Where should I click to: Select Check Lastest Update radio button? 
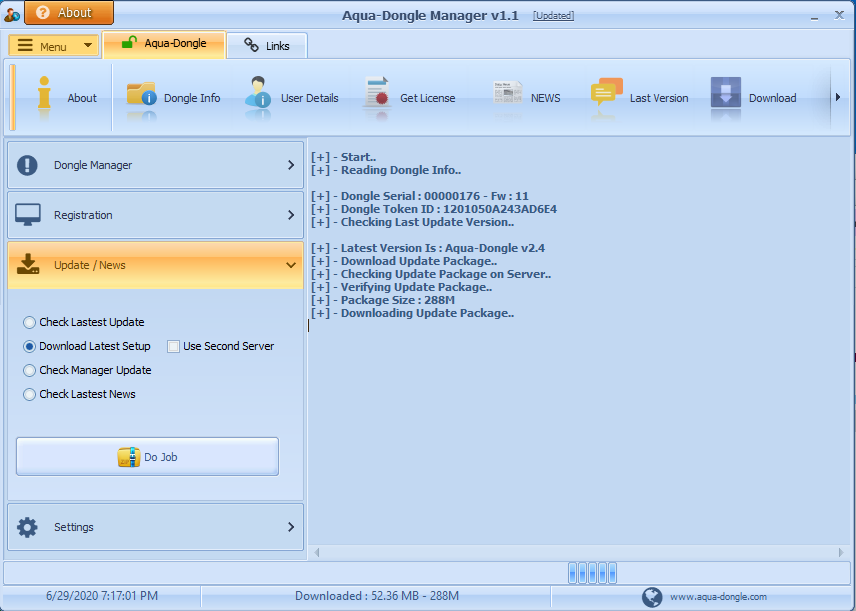pyautogui.click(x=29, y=323)
